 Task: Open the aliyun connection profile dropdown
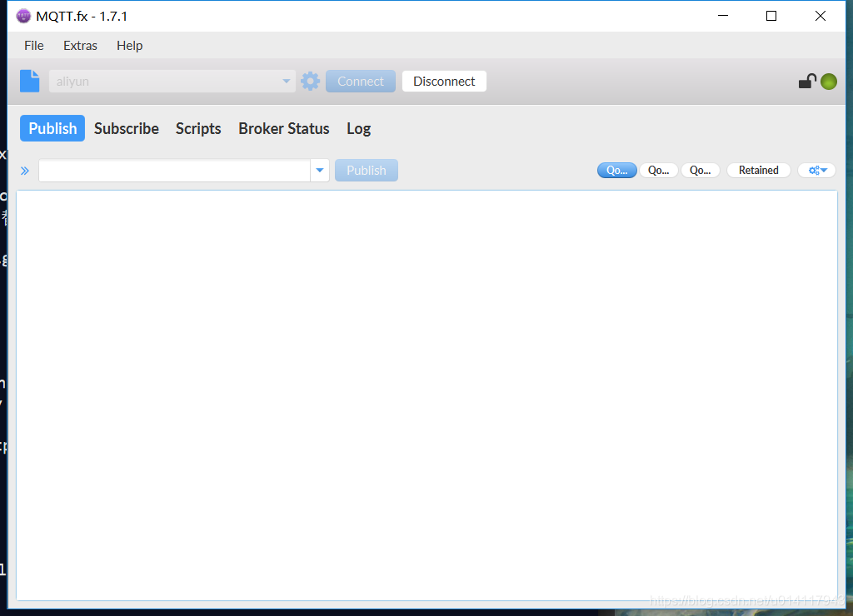coord(172,81)
